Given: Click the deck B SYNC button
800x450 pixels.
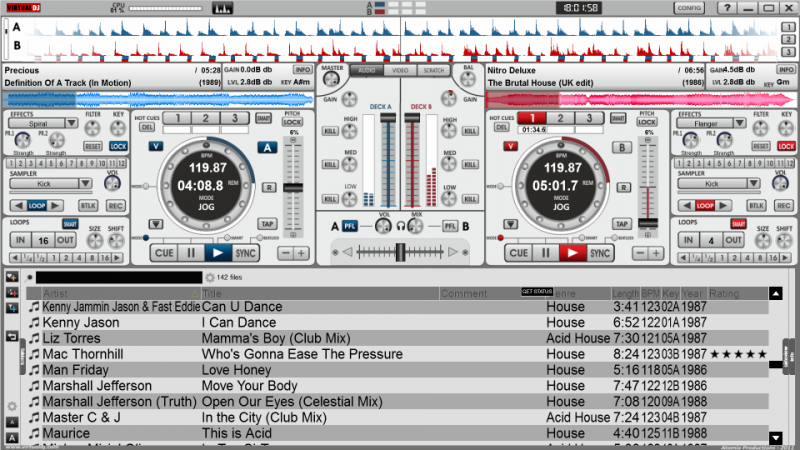Looking at the screenshot, I should coord(600,253).
